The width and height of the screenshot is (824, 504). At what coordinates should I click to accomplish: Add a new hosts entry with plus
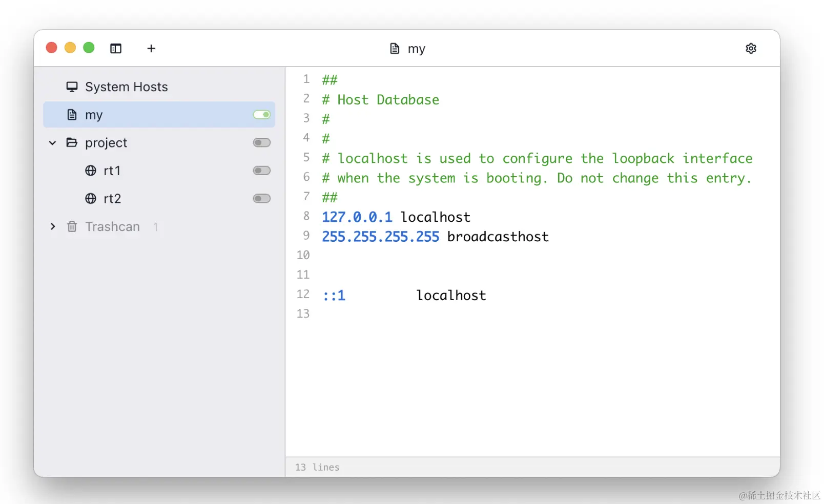coord(151,49)
